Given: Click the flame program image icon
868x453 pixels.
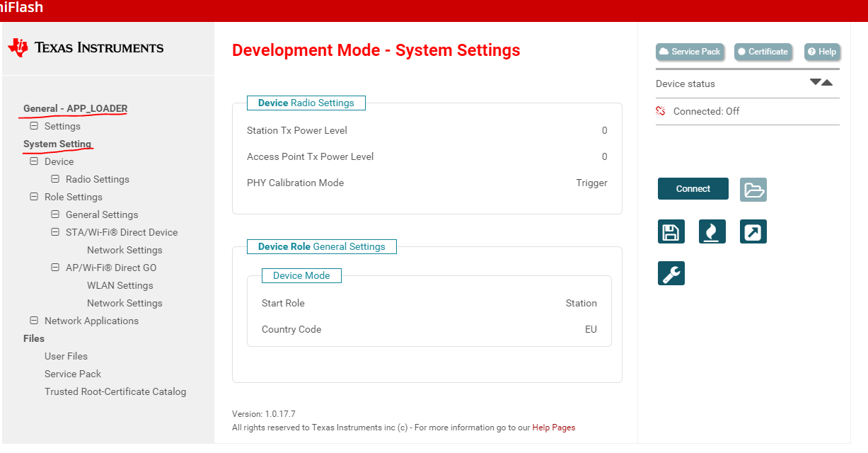Looking at the screenshot, I should click(x=712, y=231).
